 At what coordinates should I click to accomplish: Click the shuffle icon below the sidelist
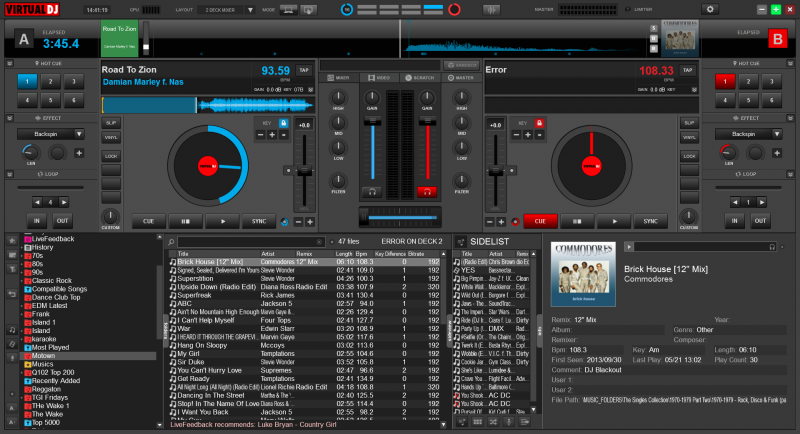click(493, 422)
